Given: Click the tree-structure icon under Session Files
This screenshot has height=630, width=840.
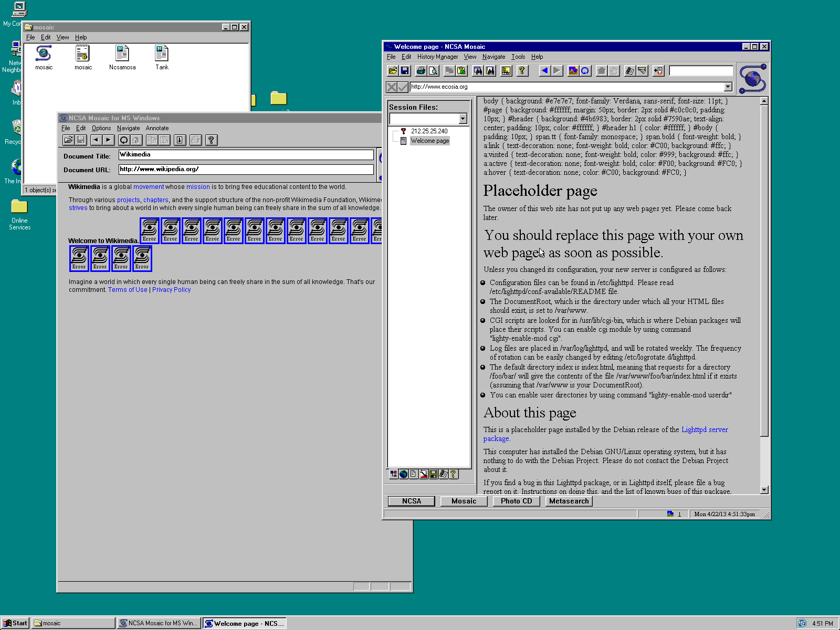Looking at the screenshot, I should pos(393,474).
